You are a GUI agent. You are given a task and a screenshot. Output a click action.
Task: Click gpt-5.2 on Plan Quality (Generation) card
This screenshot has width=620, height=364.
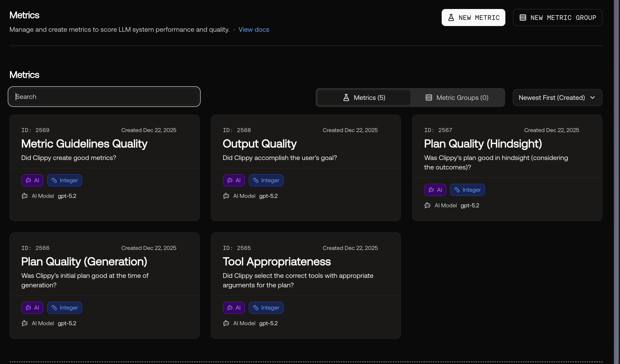67,323
